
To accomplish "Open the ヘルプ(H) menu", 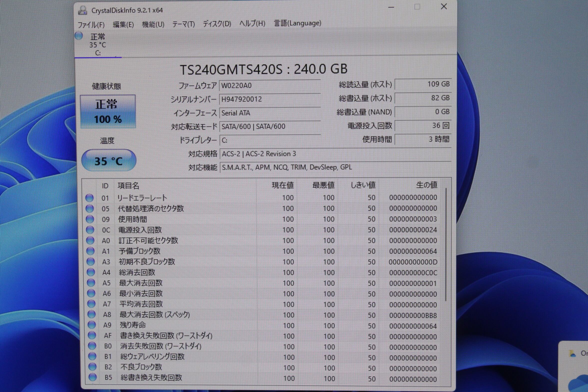I will pos(252,23).
